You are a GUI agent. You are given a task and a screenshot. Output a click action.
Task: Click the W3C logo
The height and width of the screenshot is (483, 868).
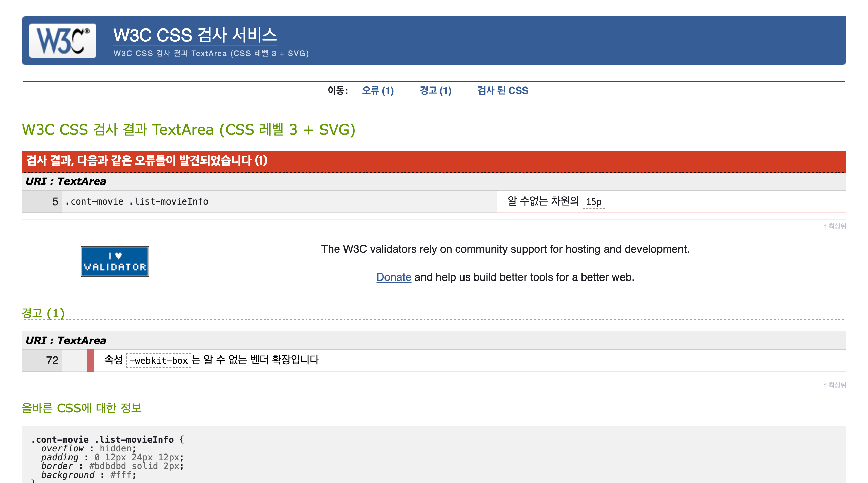coord(63,41)
